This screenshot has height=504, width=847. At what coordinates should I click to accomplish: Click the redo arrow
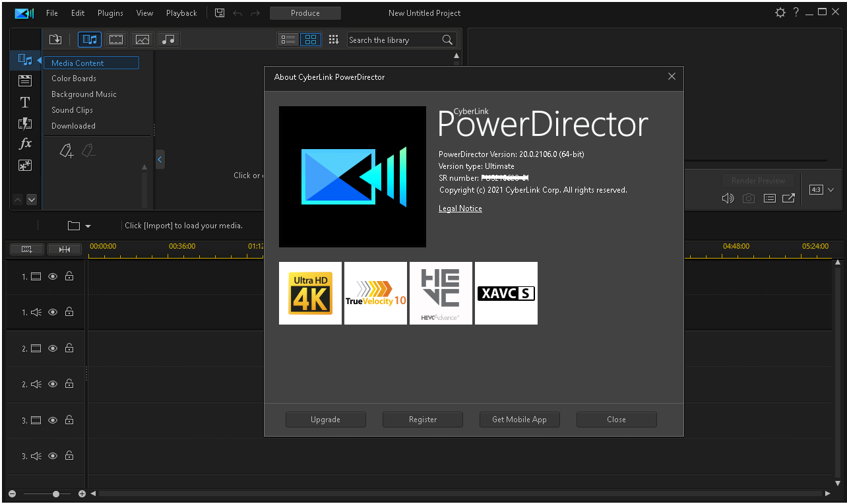tap(255, 13)
